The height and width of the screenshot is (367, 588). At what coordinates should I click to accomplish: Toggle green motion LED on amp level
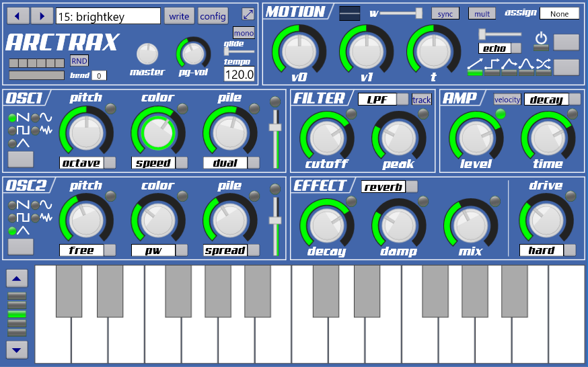tap(501, 114)
